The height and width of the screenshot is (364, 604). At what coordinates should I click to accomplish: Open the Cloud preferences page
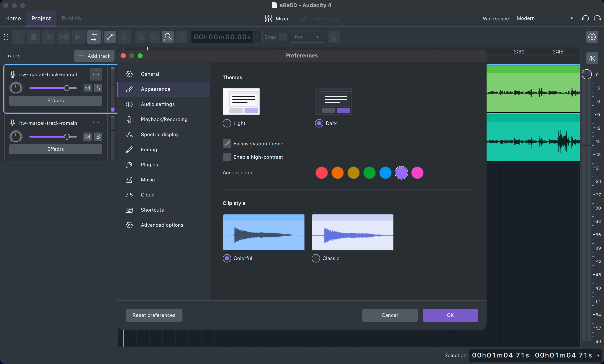147,195
